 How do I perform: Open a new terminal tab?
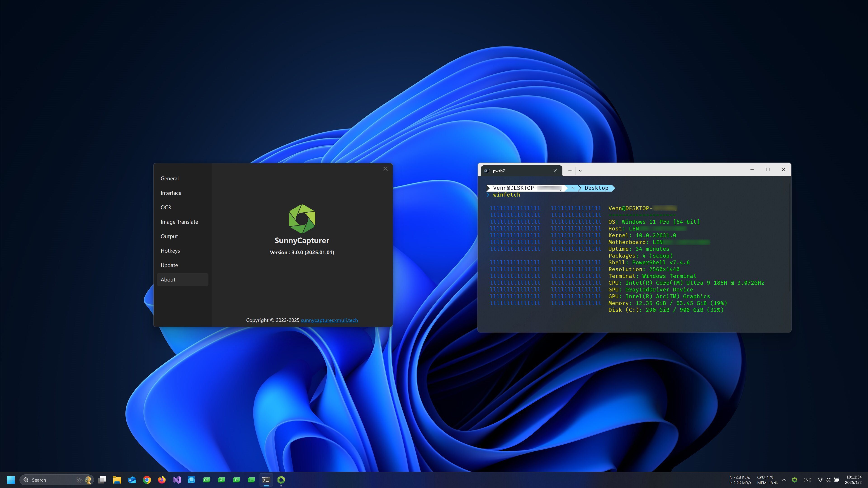[570, 171]
